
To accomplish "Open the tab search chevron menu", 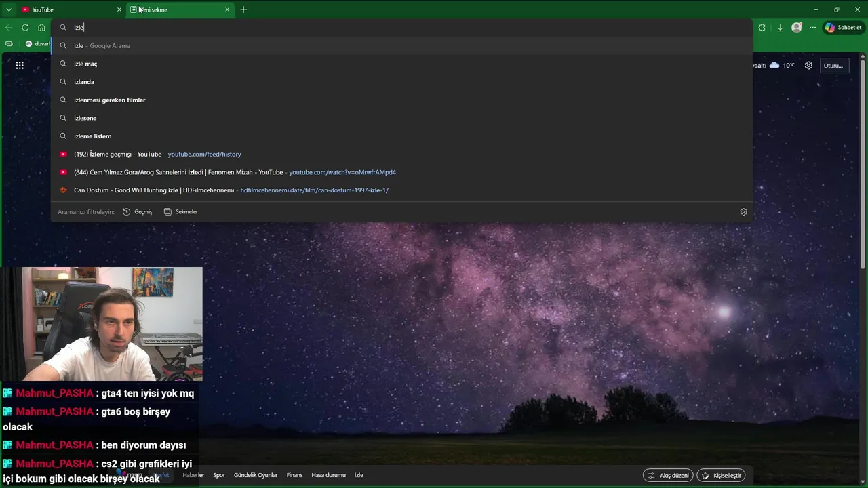I will click(x=9, y=9).
